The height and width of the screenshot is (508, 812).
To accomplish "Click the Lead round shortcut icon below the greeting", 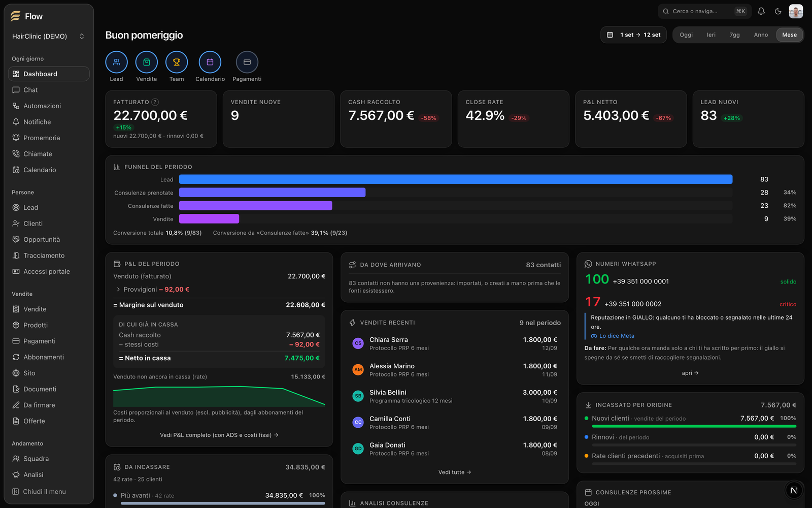I will pyautogui.click(x=116, y=62).
